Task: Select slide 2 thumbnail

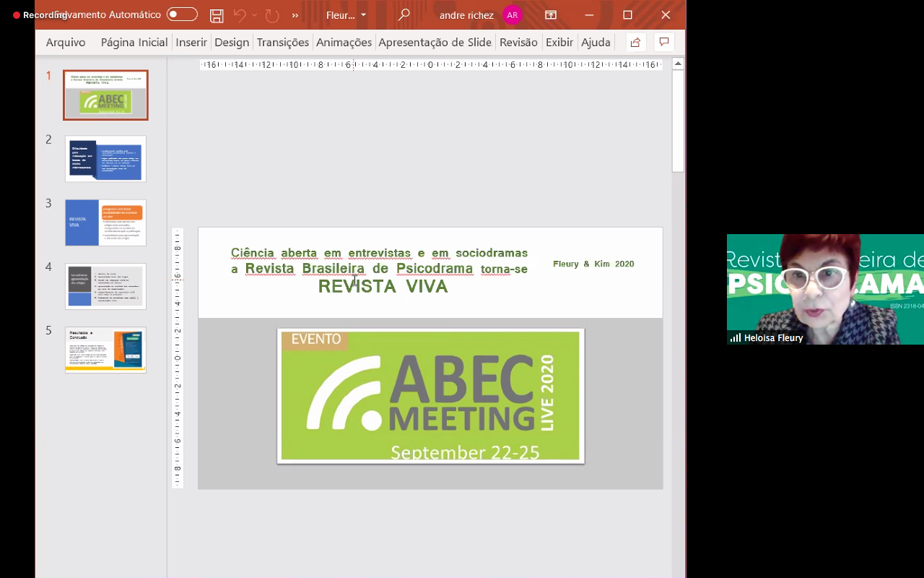Action: point(105,159)
